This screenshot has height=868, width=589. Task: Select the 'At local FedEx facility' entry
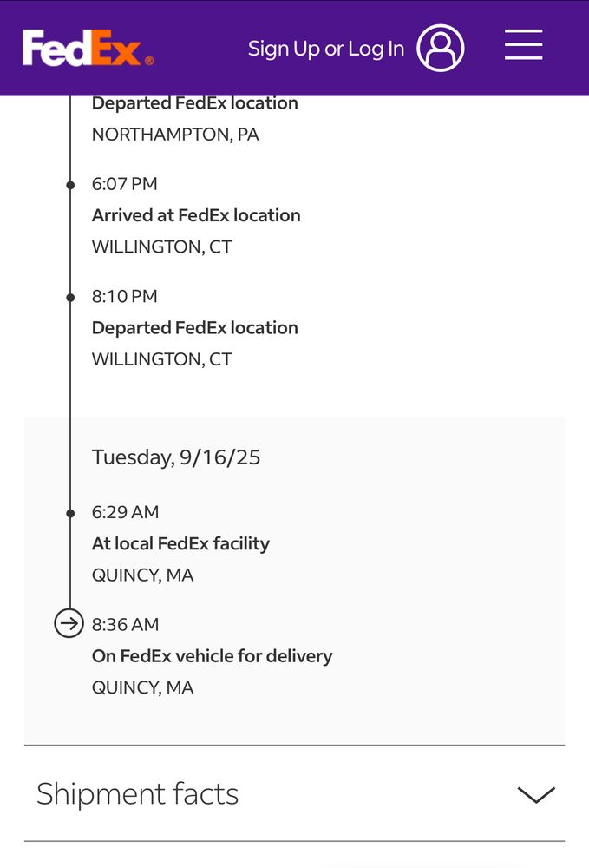[x=180, y=543]
